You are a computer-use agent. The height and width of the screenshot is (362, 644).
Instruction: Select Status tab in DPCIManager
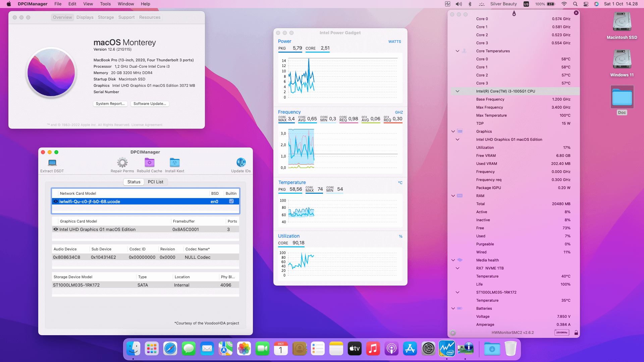pyautogui.click(x=134, y=182)
